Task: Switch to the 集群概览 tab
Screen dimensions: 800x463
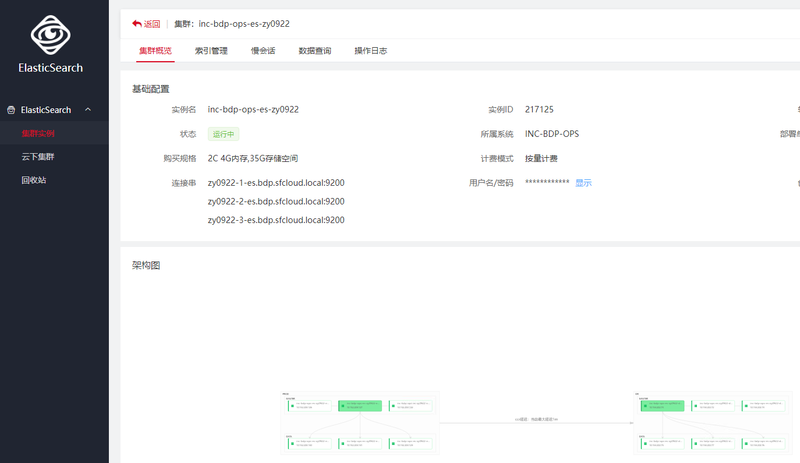Action: [x=155, y=50]
